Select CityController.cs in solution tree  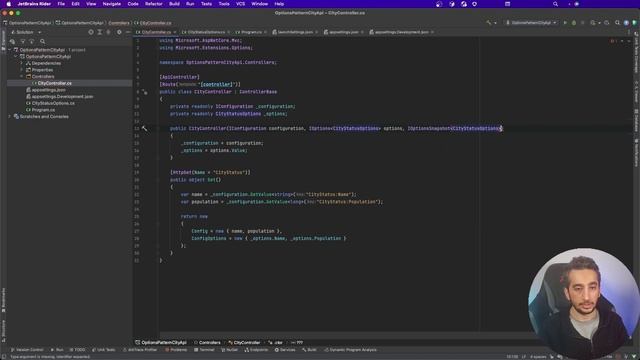point(54,83)
